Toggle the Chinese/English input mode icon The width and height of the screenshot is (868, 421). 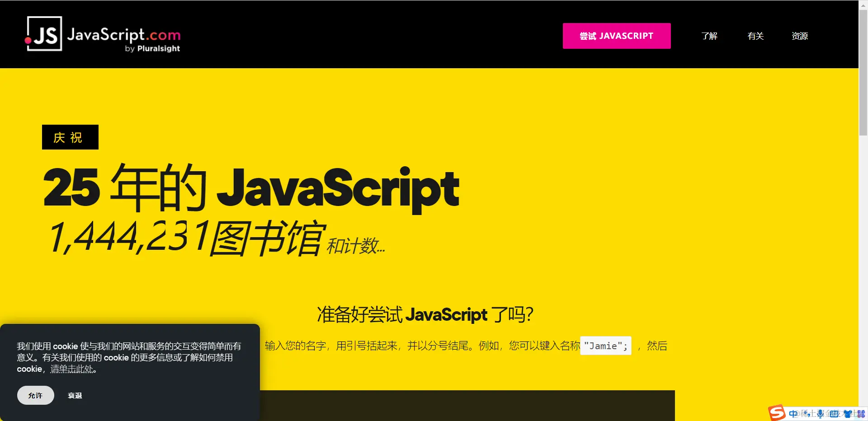click(x=793, y=414)
